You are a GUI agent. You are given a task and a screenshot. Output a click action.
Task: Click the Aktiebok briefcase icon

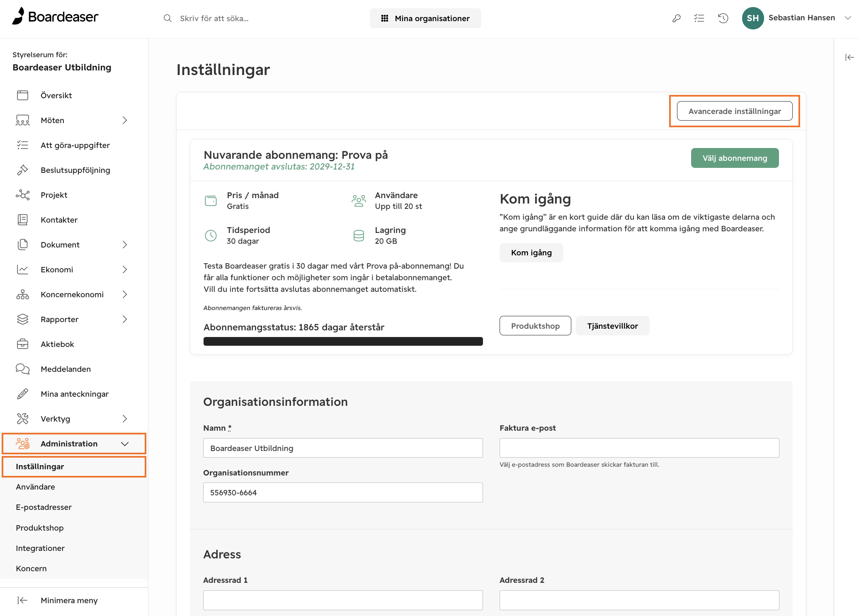point(23,344)
